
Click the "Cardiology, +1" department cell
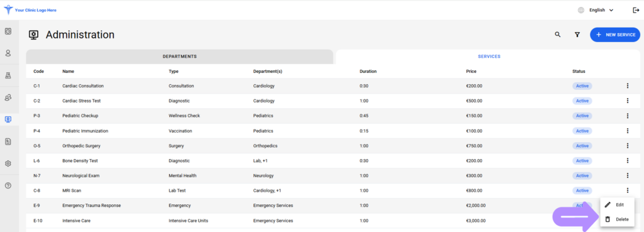(267, 190)
